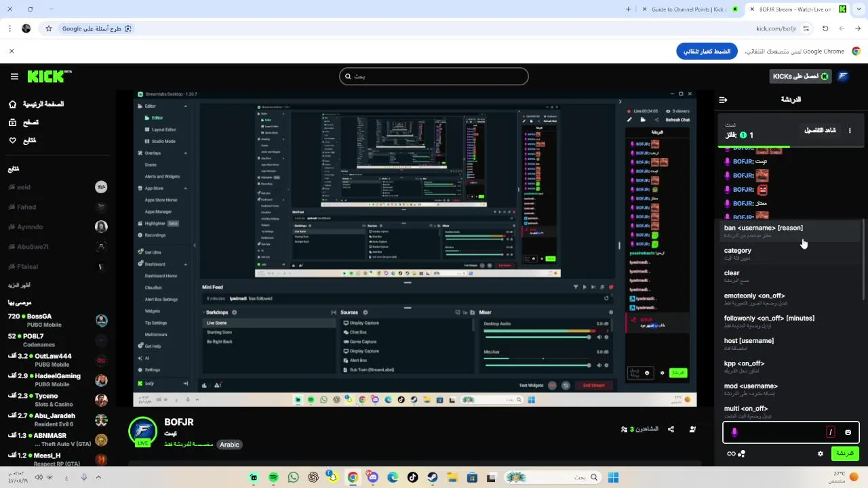The height and width of the screenshot is (488, 868).
Task: Click the شاهد التفاصيل view details button
Action: tap(820, 130)
